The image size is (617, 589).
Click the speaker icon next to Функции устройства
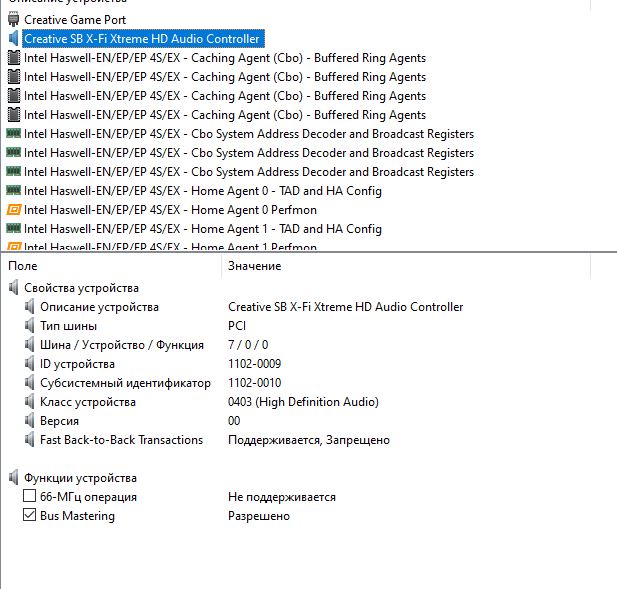click(x=13, y=478)
